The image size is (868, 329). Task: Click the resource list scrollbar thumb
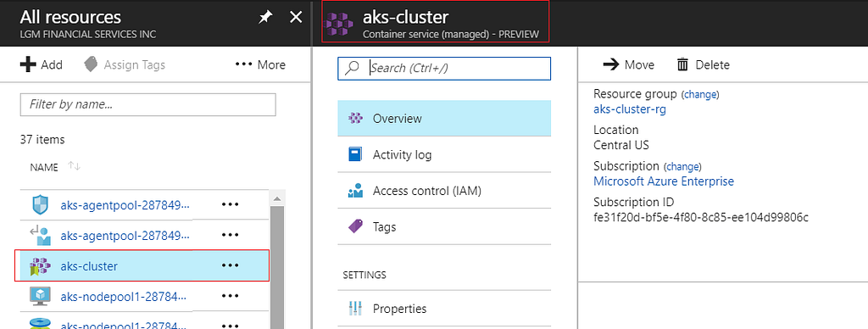coord(277,267)
